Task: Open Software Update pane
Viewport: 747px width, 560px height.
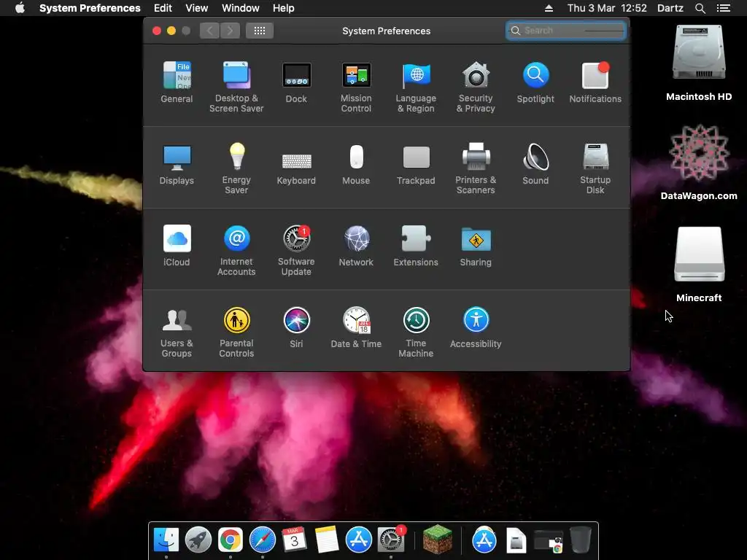Action: coord(296,251)
